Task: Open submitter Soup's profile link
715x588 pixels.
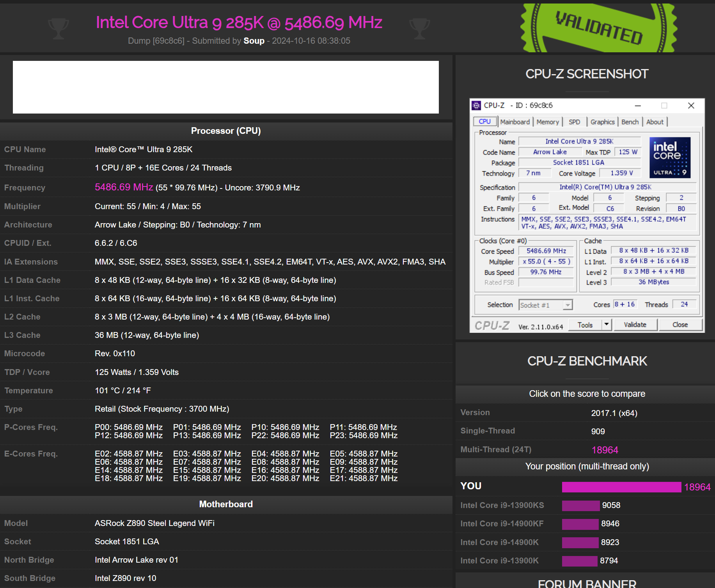Action: 254,41
